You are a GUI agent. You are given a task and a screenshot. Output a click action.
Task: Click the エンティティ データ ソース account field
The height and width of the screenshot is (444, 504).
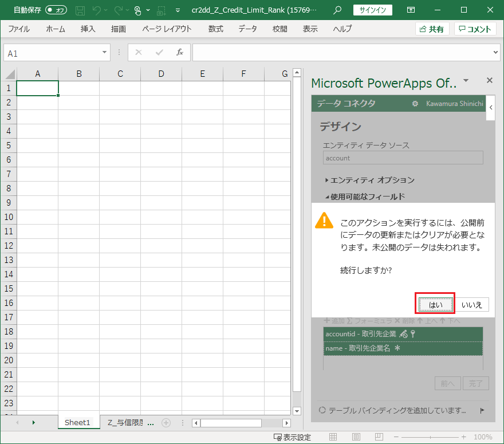click(403, 158)
